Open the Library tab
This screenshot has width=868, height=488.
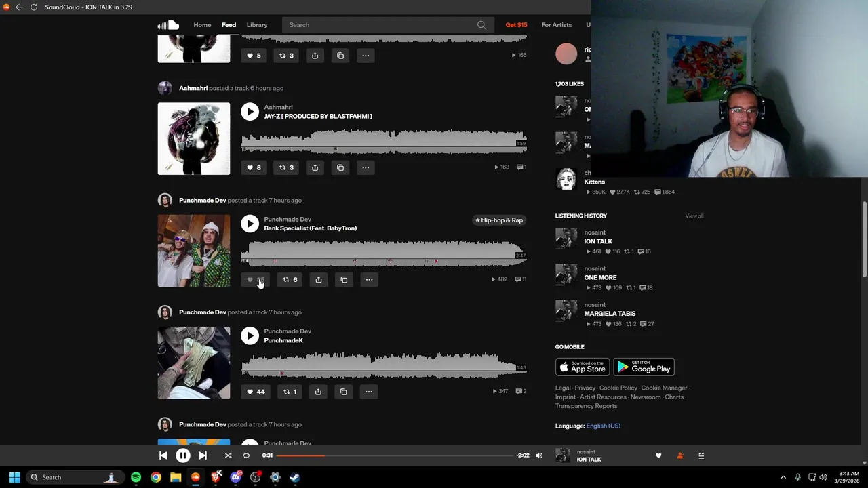[x=257, y=25]
